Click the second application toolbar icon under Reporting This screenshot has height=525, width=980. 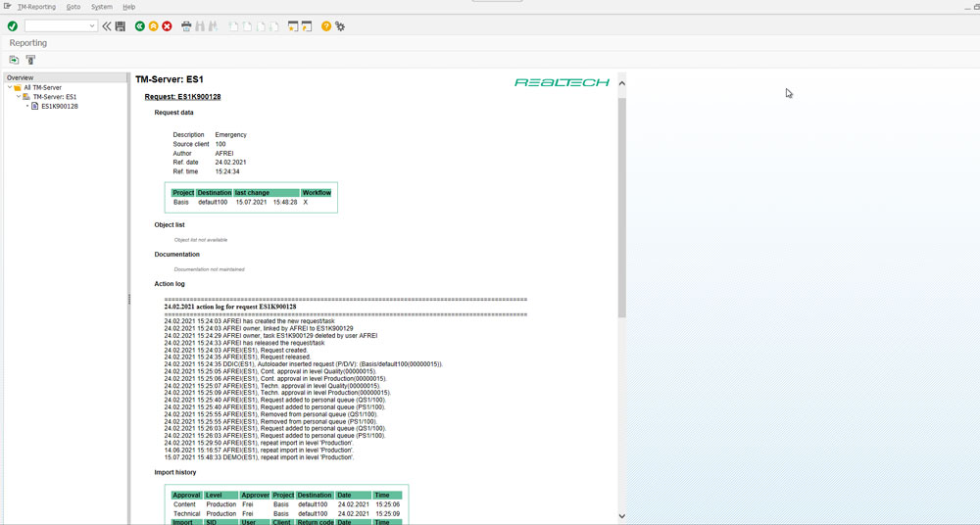click(30, 60)
